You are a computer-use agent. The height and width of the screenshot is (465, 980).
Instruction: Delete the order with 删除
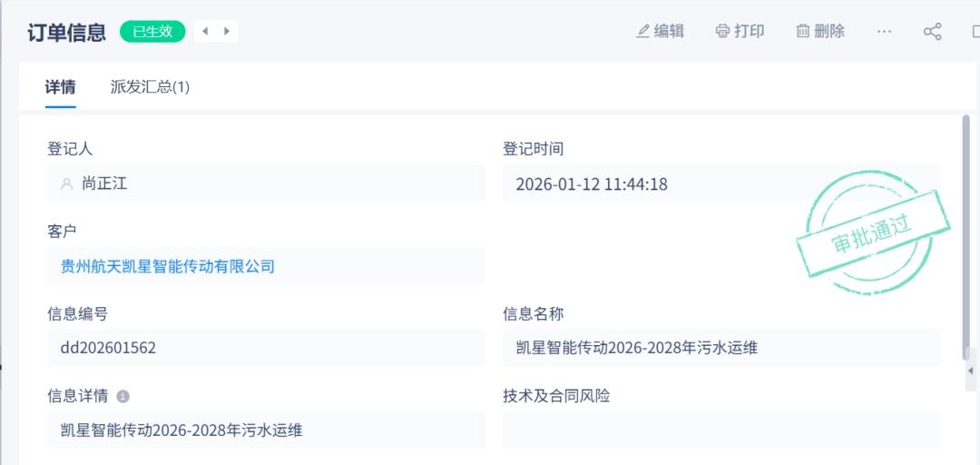(820, 32)
